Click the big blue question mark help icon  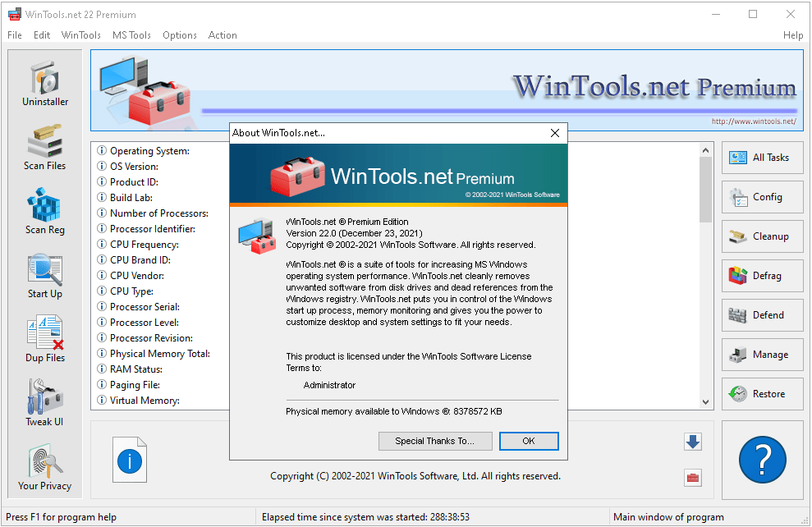click(762, 460)
